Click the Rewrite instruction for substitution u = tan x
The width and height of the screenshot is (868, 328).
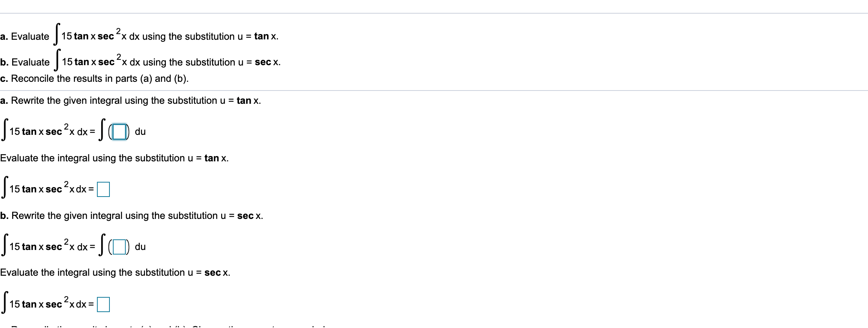[131, 101]
